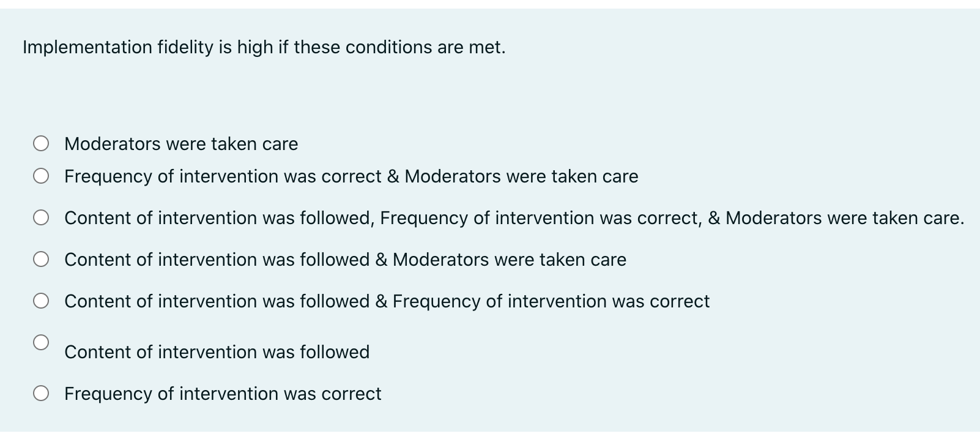Click the option ending with 'Moderators were taken care.'
The image size is (980, 436).
tap(514, 217)
